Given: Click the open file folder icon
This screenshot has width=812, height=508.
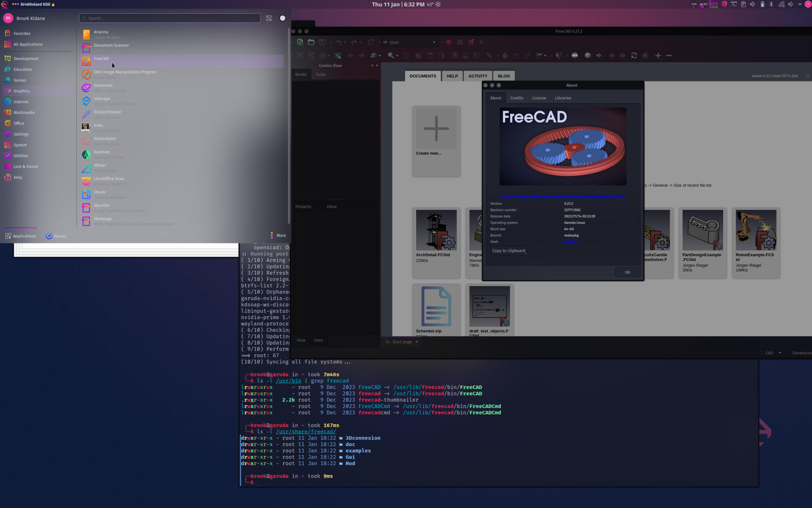Looking at the screenshot, I should (311, 42).
